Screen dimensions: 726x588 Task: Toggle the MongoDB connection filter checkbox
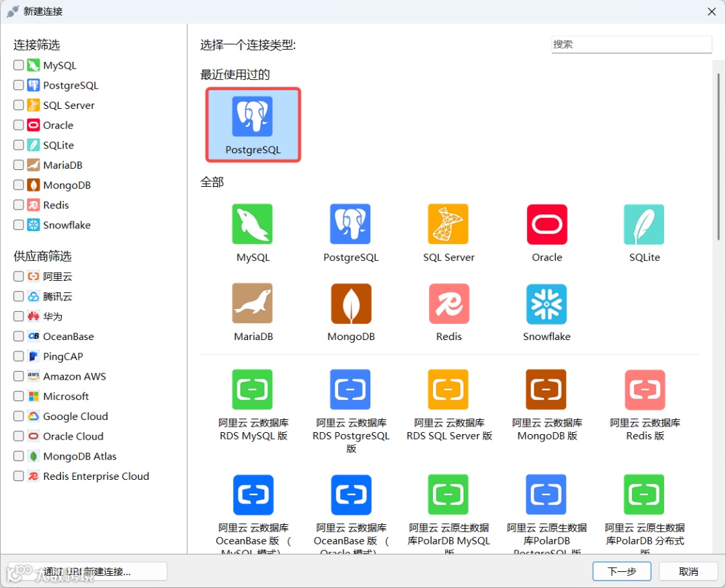[x=19, y=185]
